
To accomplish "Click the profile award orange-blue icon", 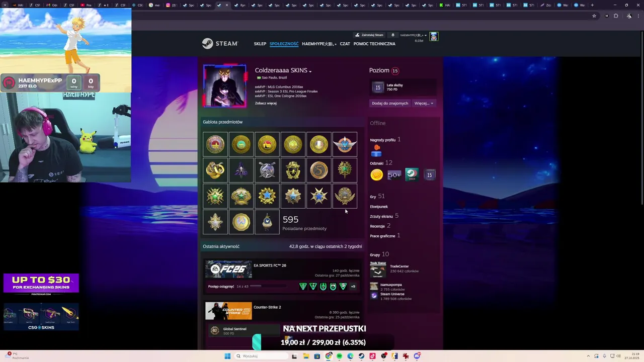I will coord(376,151).
